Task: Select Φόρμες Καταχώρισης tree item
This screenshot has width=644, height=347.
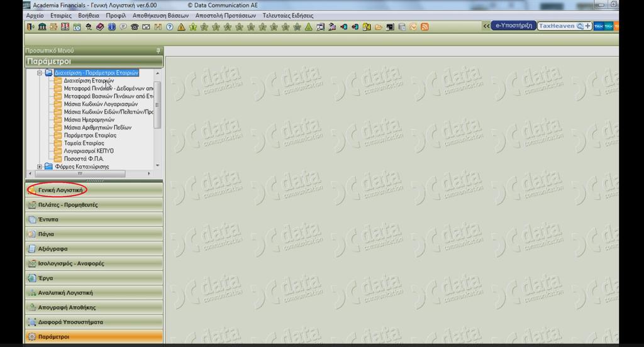Action: pyautogui.click(x=82, y=167)
